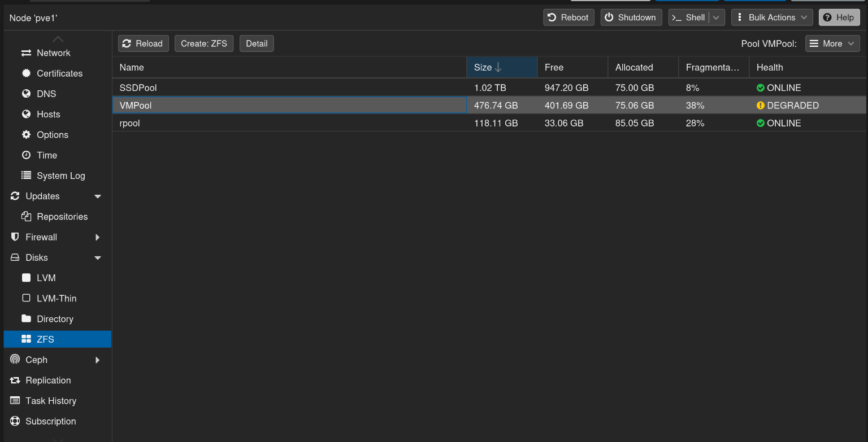The height and width of the screenshot is (442, 868).
Task: Sort pools by Name column
Action: click(289, 67)
